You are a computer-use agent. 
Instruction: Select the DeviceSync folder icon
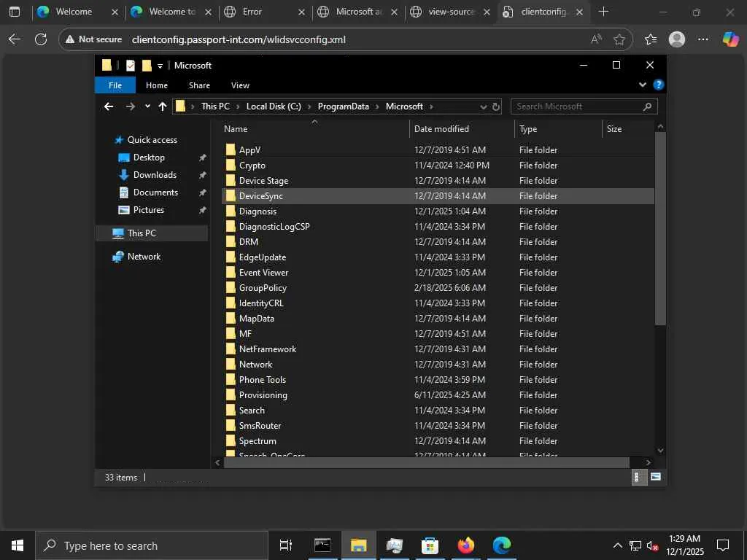pos(231,195)
